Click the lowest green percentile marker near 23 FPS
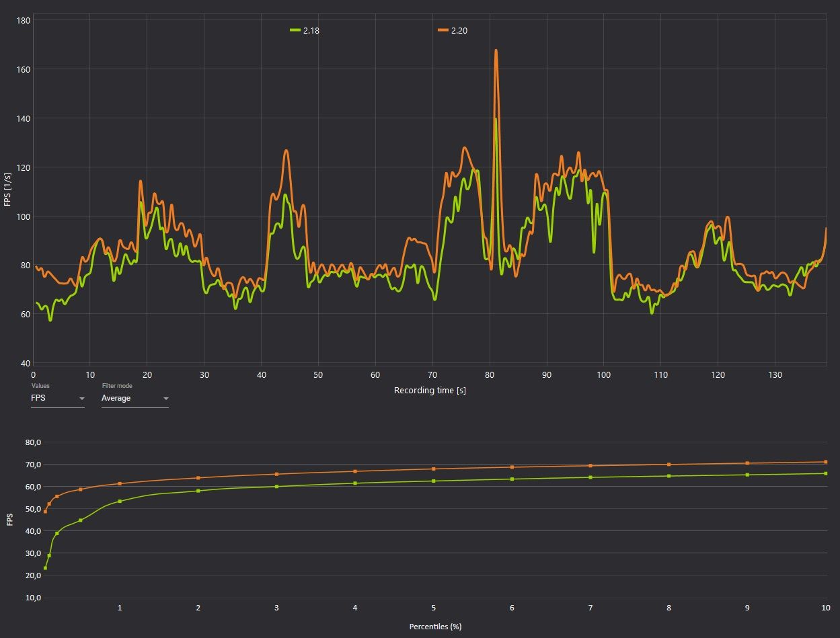 [x=45, y=568]
